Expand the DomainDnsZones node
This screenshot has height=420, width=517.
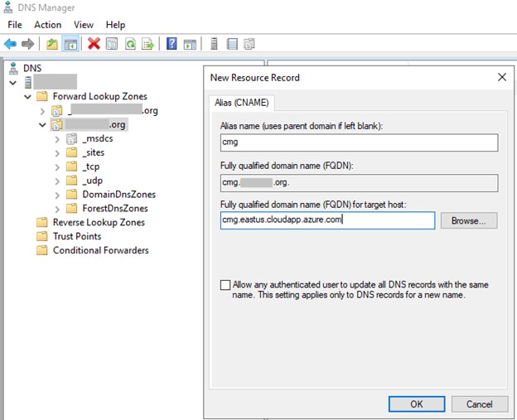[57, 196]
